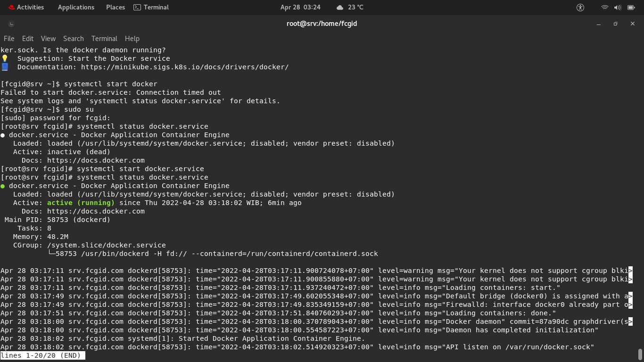Open the Places menu

(116, 7)
